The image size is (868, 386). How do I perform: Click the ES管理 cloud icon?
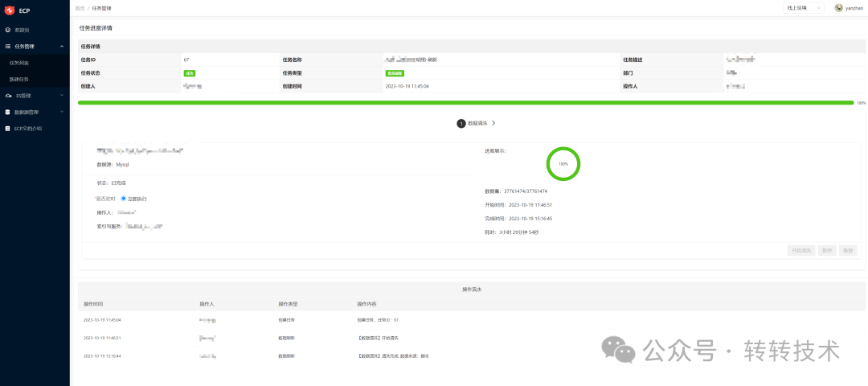[x=8, y=96]
